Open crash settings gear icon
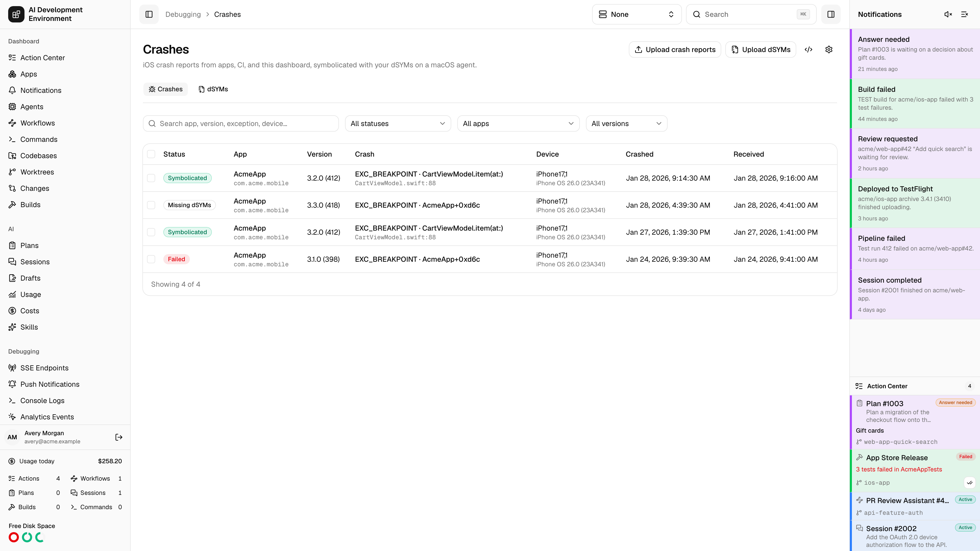Screen dimensions: 980x551 829,49
